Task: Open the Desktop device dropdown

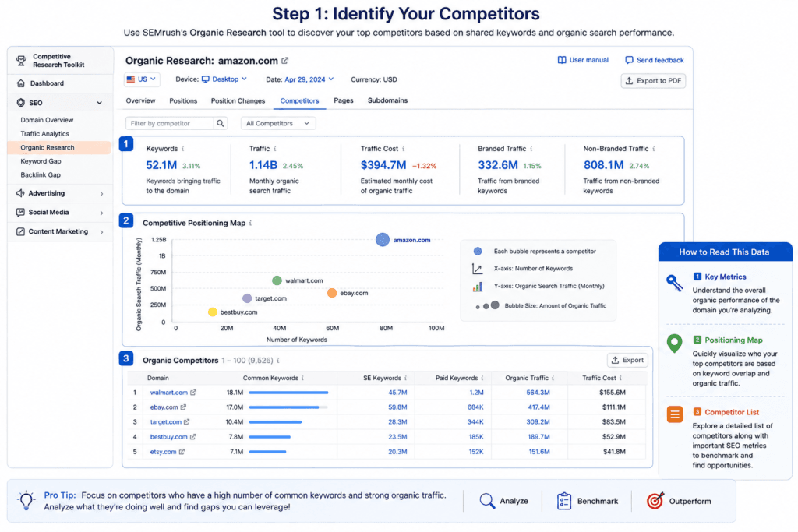Action: [224, 79]
